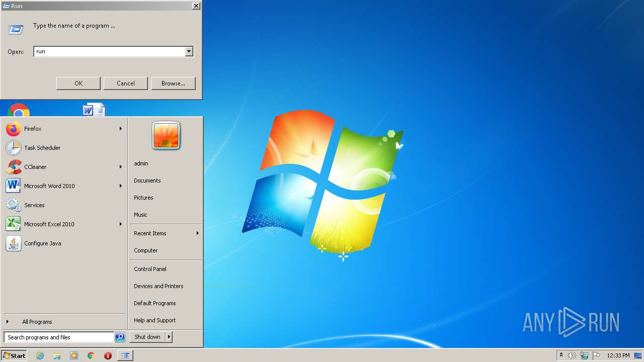The width and height of the screenshot is (644, 362).
Task: Open Opera from the taskbar
Action: pos(108,355)
